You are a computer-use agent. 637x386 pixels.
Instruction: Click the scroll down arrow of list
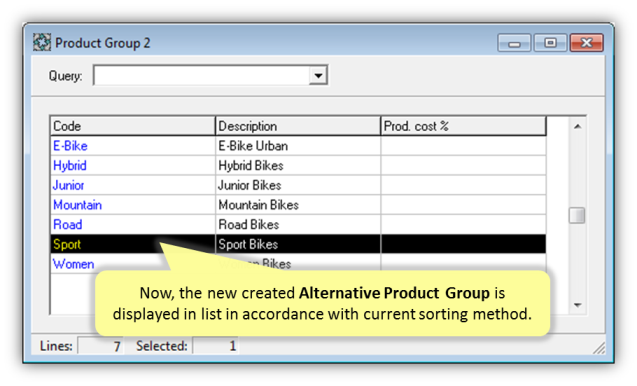click(577, 305)
